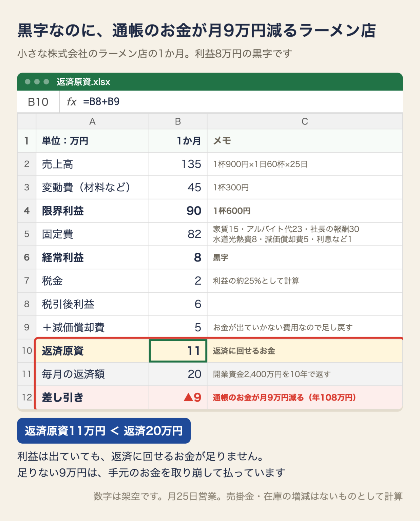The image size is (420, 521).
Task: Click the blue '返済原資11万円 < 返済20万円' badge
Action: (104, 431)
